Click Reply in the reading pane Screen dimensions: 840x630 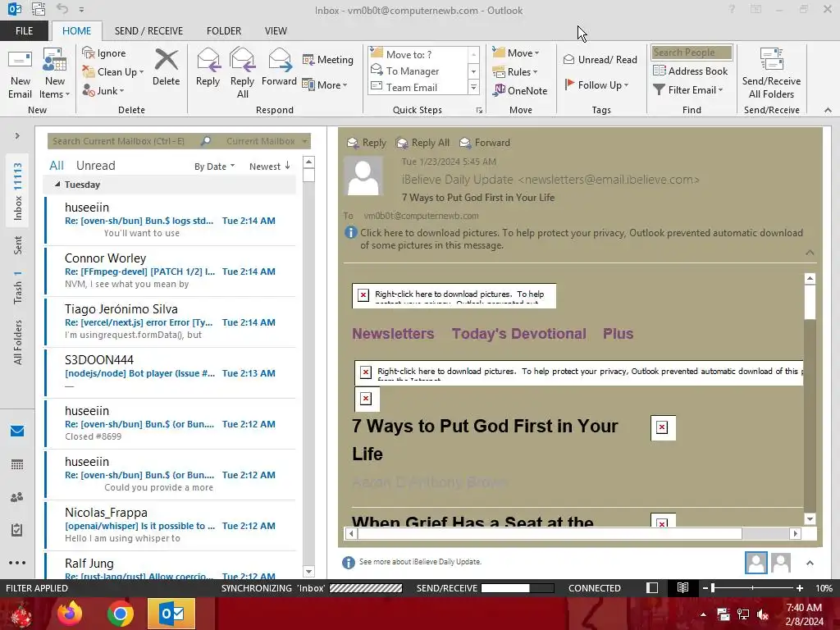tap(367, 143)
